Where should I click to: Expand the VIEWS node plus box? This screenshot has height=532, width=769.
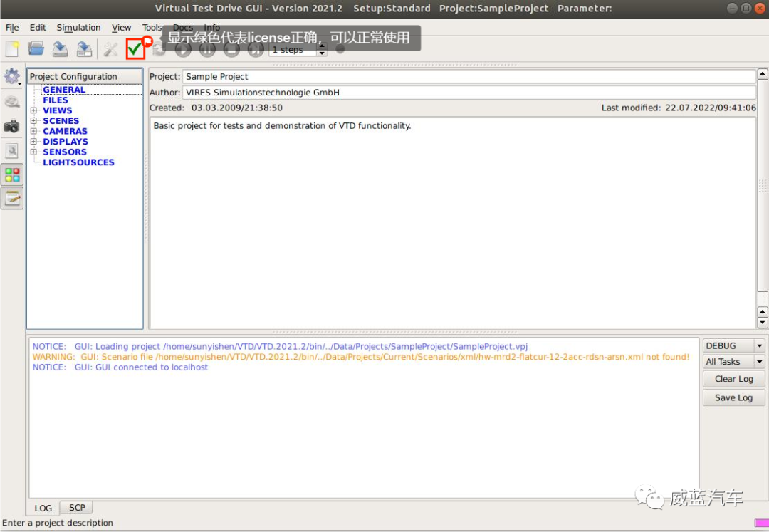pyautogui.click(x=33, y=110)
